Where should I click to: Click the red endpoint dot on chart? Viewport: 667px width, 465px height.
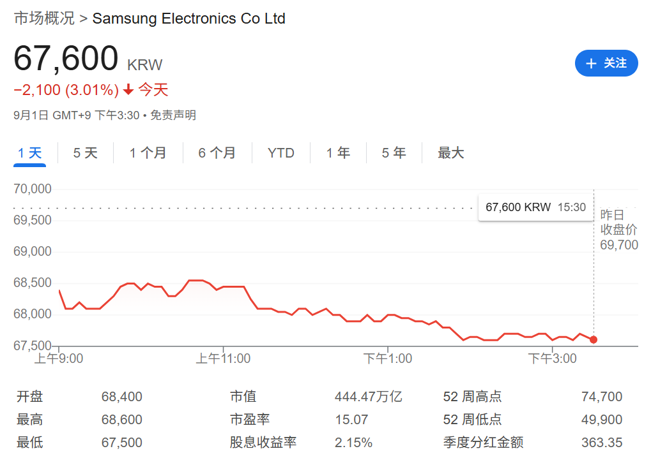(593, 339)
